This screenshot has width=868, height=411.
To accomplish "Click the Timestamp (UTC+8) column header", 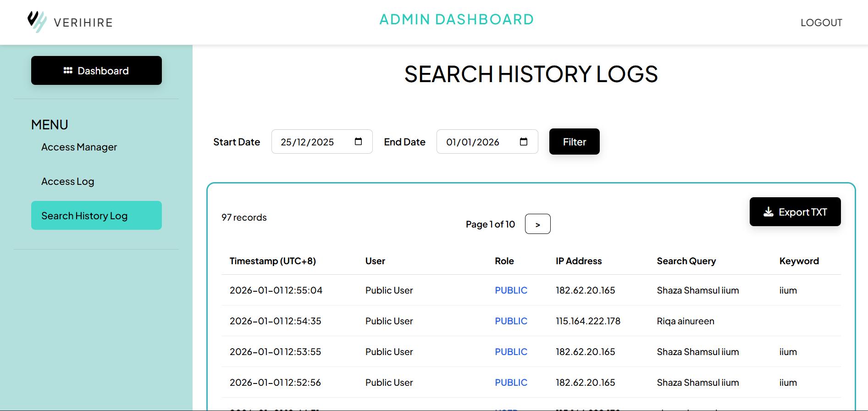I will [x=272, y=261].
